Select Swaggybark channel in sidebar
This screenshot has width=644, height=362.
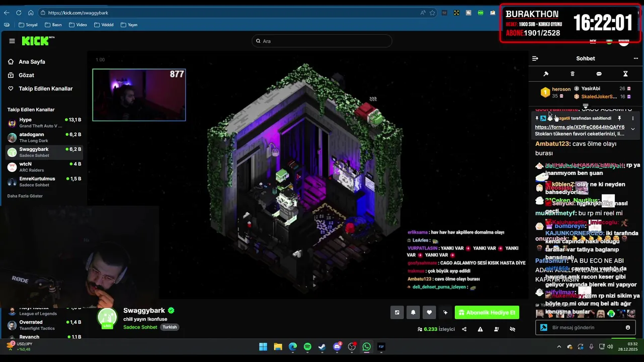click(x=44, y=152)
